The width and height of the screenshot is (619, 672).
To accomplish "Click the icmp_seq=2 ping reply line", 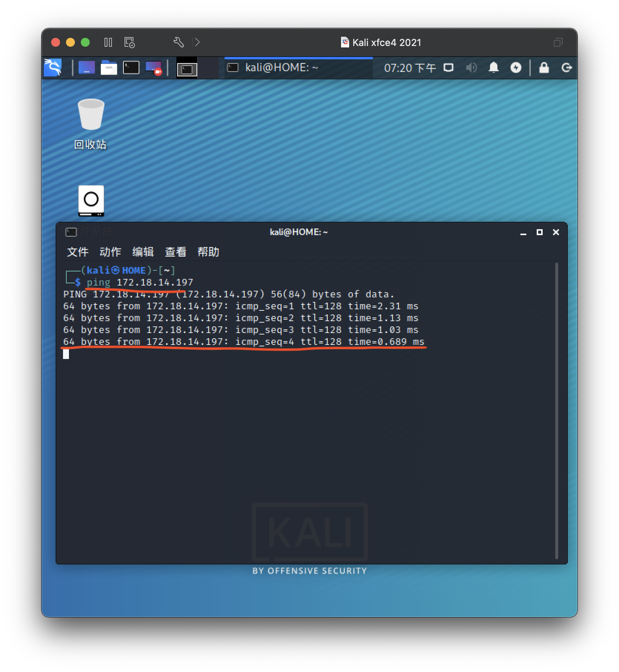I will click(x=241, y=318).
